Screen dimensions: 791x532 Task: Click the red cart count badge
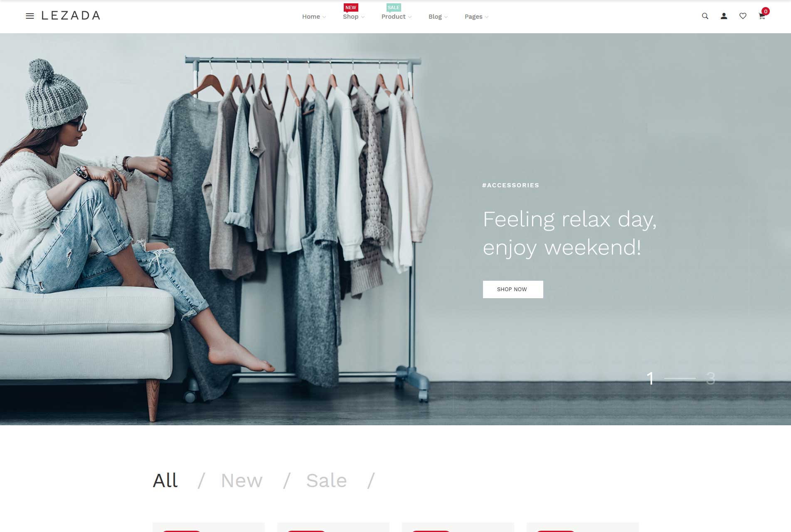coord(766,11)
